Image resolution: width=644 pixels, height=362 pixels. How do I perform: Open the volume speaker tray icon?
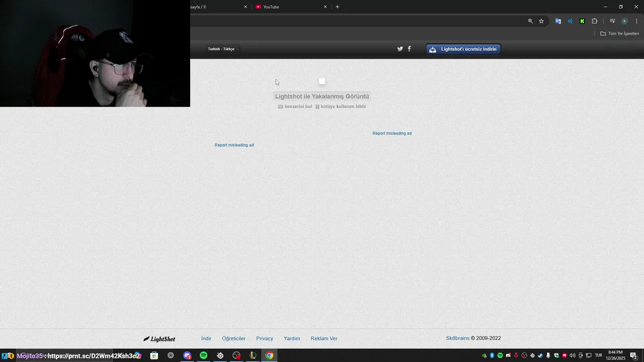[x=573, y=355]
